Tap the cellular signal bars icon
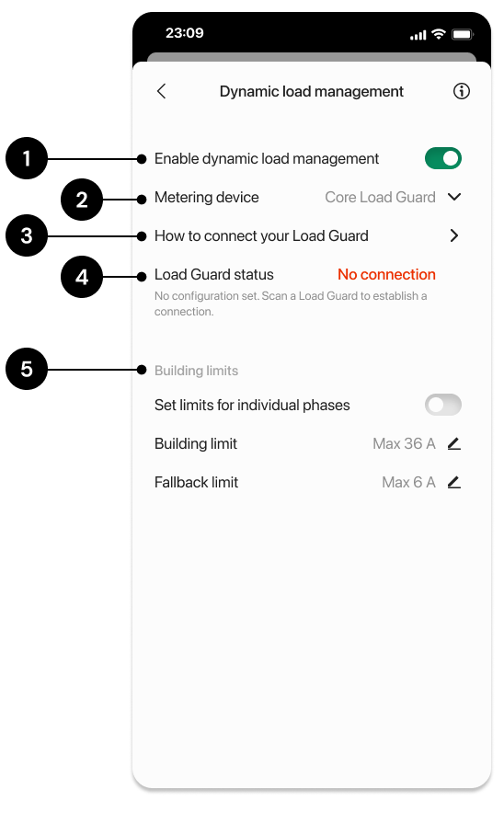The image size is (504, 813). (x=418, y=35)
